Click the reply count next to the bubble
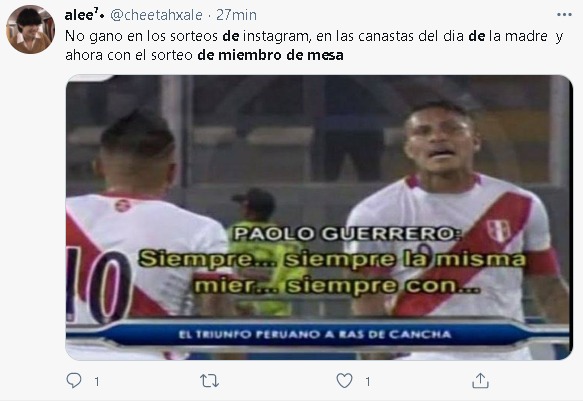The image size is (583, 403). point(97,381)
